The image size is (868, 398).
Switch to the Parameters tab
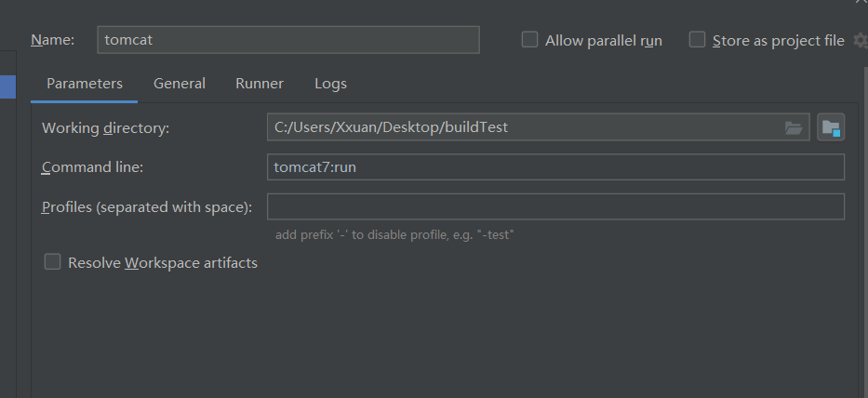tap(84, 84)
